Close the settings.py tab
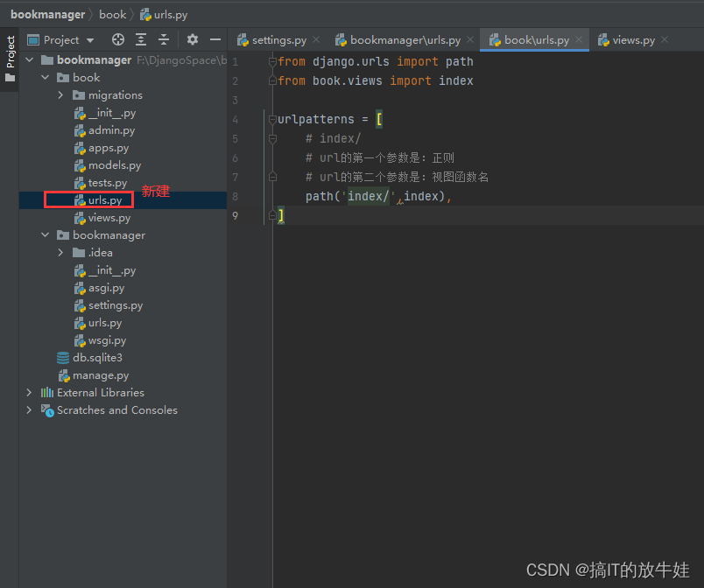Image resolution: width=704 pixels, height=588 pixels. tap(316, 40)
